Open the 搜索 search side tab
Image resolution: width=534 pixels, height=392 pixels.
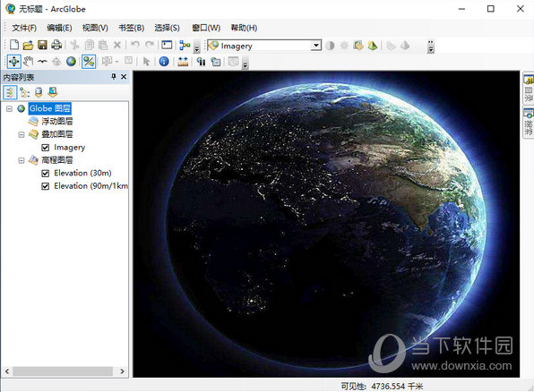point(529,122)
